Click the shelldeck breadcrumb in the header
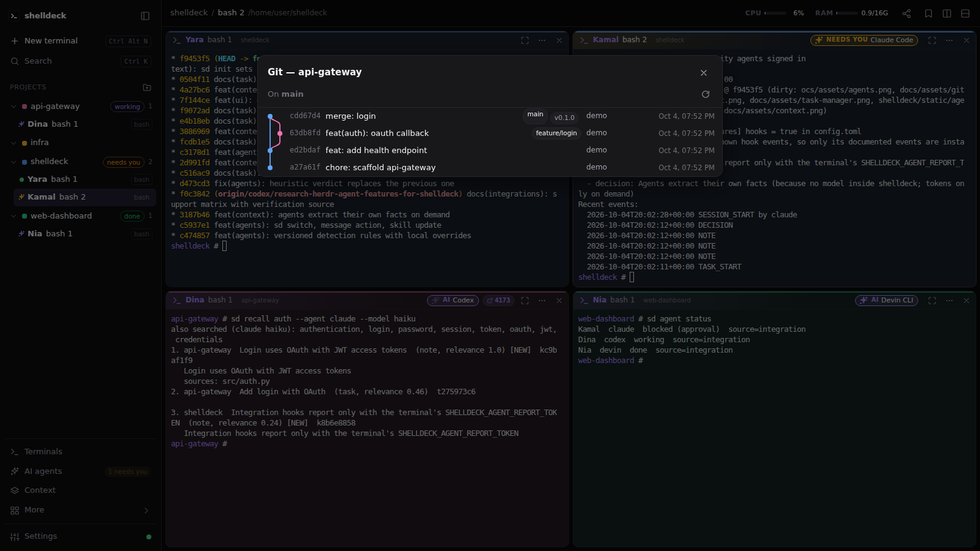This screenshot has width=980, height=551. tap(189, 13)
